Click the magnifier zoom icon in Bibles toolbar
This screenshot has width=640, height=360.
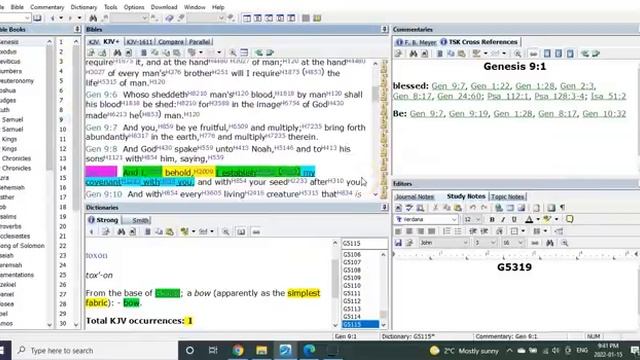[x=232, y=53]
